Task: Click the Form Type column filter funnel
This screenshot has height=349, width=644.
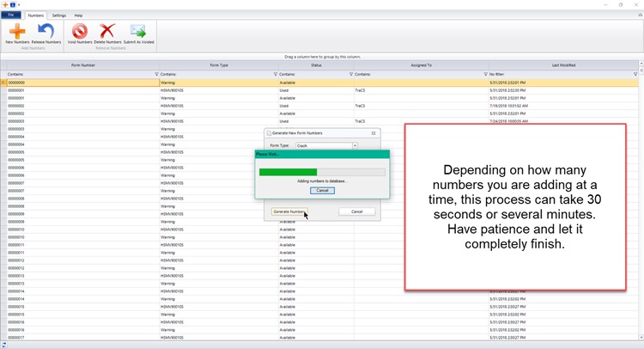Action: click(x=275, y=75)
